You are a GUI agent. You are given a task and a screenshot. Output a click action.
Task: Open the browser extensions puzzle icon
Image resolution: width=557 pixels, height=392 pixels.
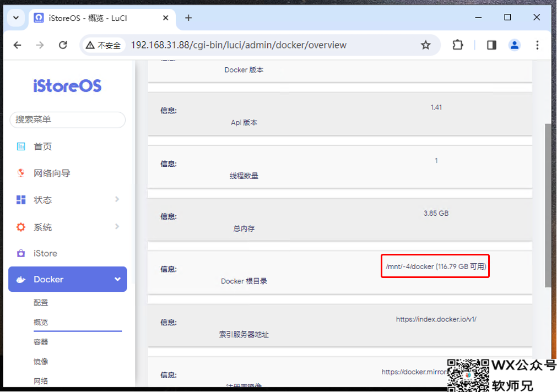click(458, 45)
